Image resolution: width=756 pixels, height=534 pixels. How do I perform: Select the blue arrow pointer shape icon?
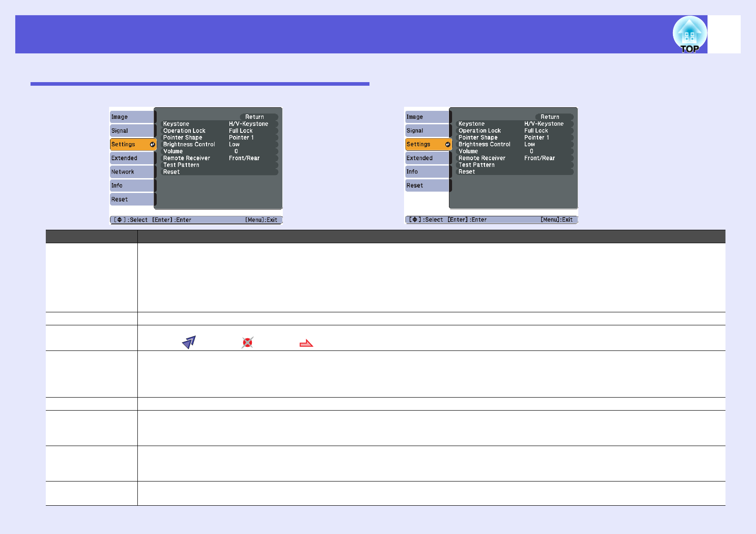[x=189, y=342]
